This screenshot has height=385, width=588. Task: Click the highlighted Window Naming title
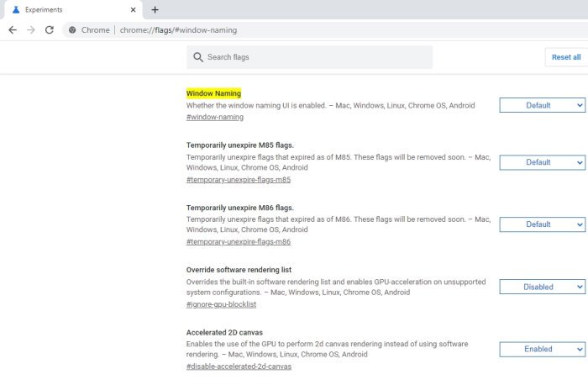point(213,93)
